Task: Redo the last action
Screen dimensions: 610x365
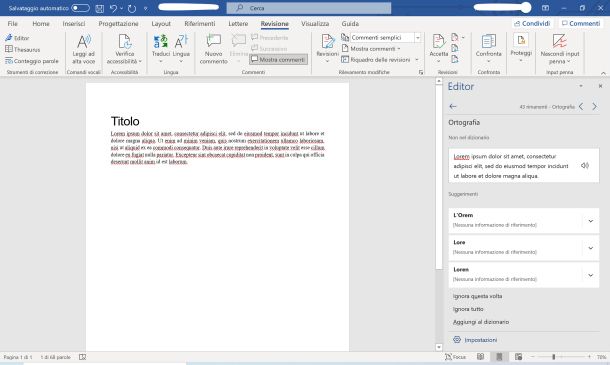Action: tap(131, 8)
